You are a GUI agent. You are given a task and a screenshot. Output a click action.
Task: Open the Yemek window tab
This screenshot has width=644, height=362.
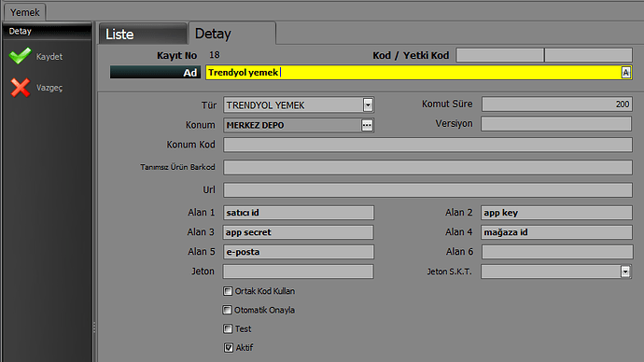[x=24, y=12]
